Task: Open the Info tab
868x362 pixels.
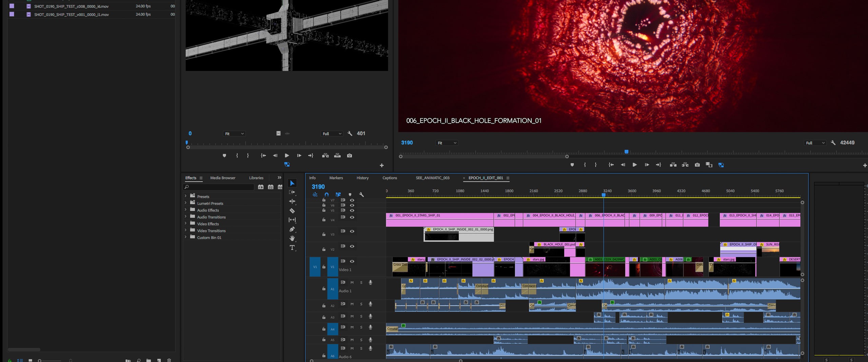Action: click(312, 178)
